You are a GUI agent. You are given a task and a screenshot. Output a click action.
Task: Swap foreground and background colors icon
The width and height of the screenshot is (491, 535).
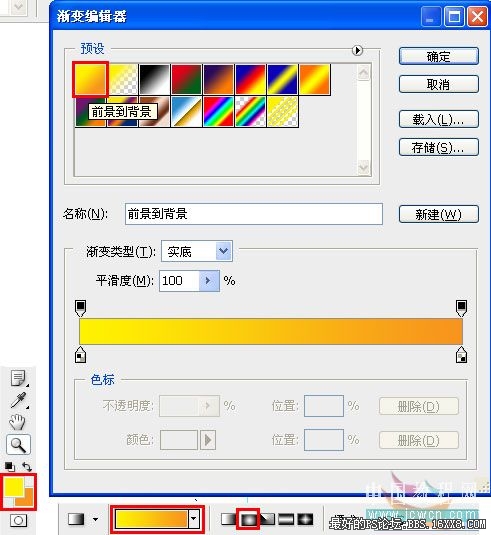point(27,466)
